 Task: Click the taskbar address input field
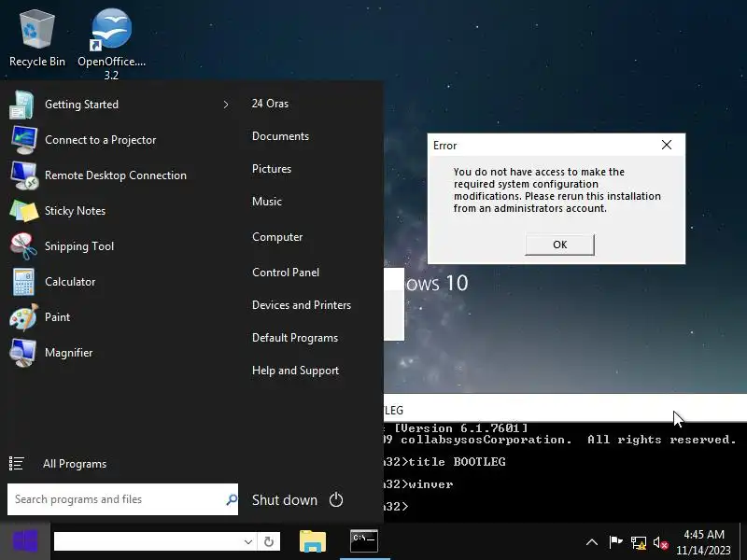148,542
